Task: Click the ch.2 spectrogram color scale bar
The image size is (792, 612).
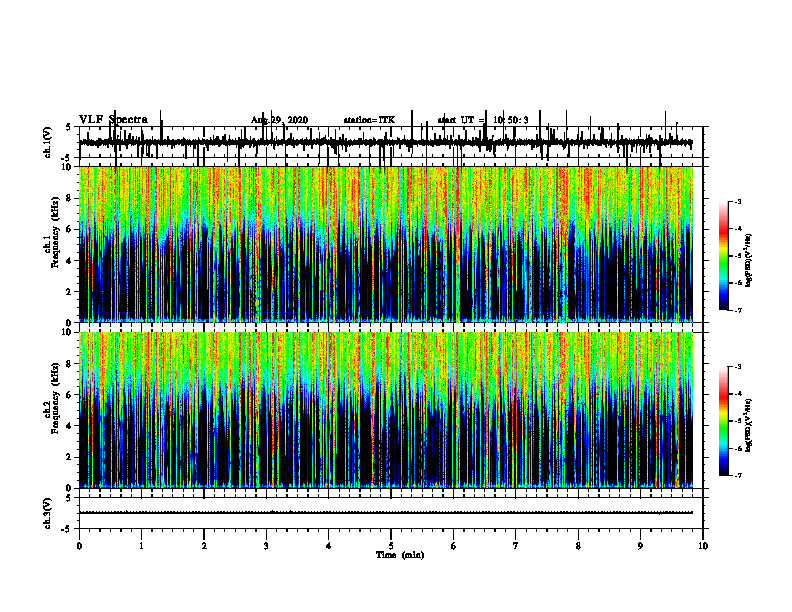Action: tap(724, 421)
